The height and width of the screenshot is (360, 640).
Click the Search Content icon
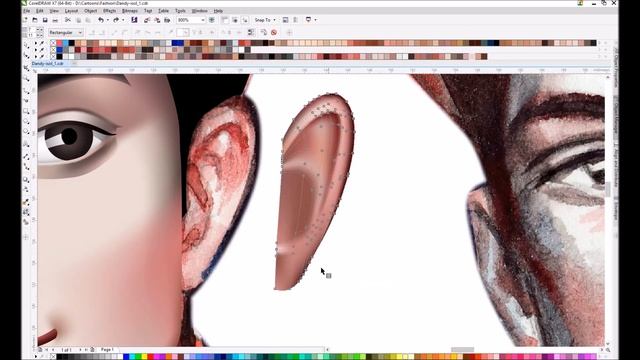134,20
